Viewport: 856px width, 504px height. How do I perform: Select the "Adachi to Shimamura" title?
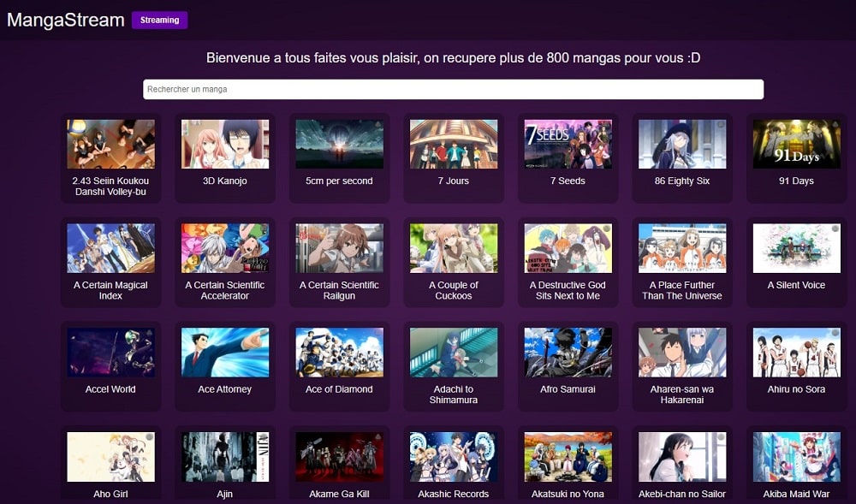[454, 394]
